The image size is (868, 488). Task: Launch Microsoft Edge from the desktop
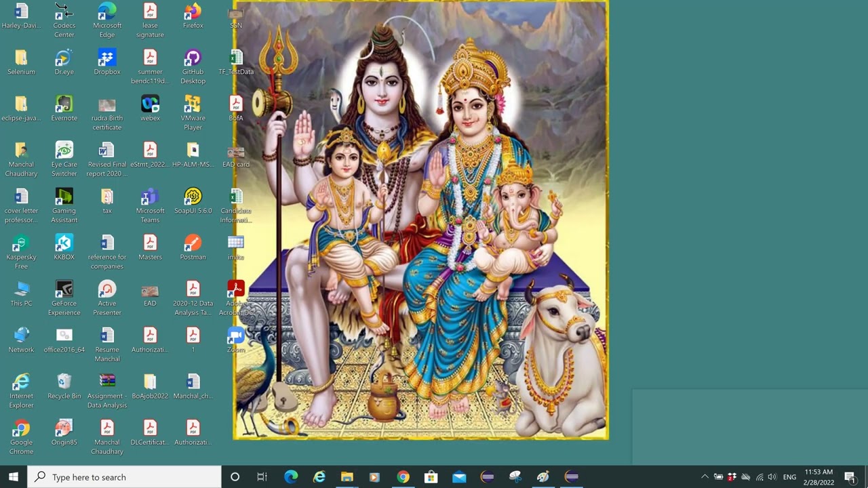pos(107,20)
